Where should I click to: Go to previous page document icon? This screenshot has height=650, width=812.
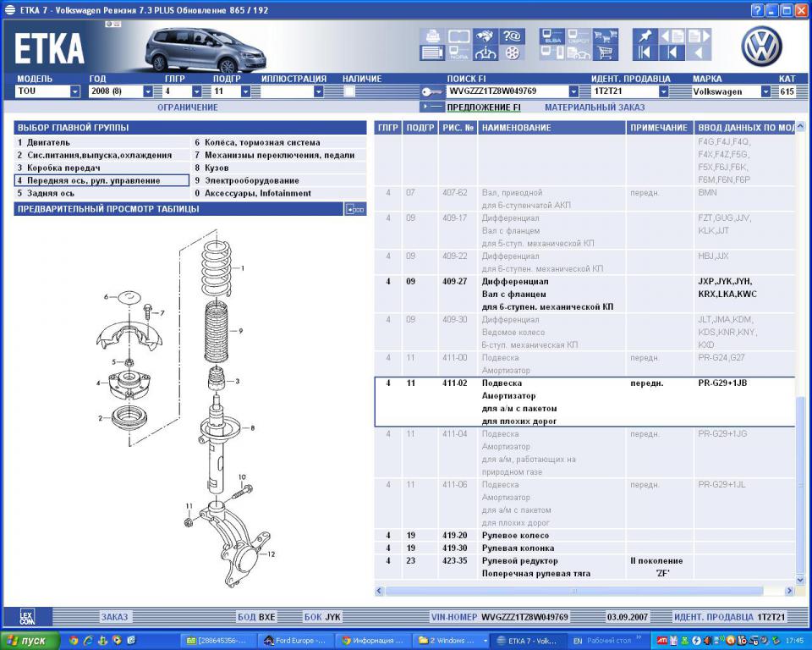tap(672, 36)
